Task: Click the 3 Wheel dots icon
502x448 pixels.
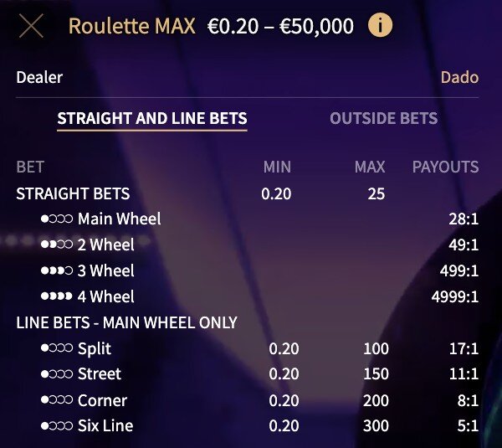Action: (x=57, y=270)
